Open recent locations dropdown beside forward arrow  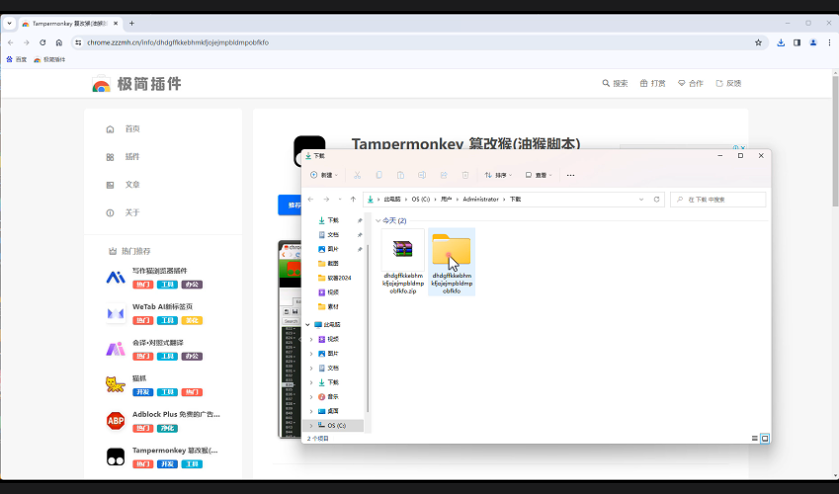pyautogui.click(x=340, y=199)
